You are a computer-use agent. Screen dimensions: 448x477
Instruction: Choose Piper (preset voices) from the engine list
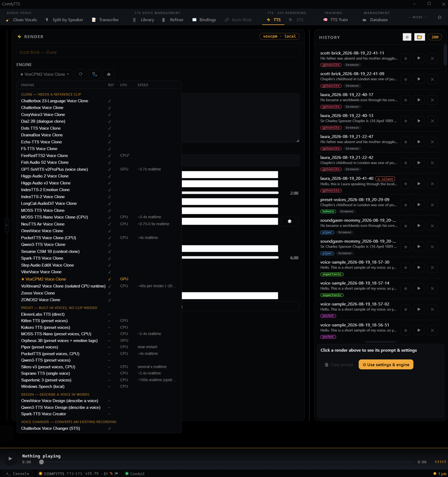[x=99, y=347]
